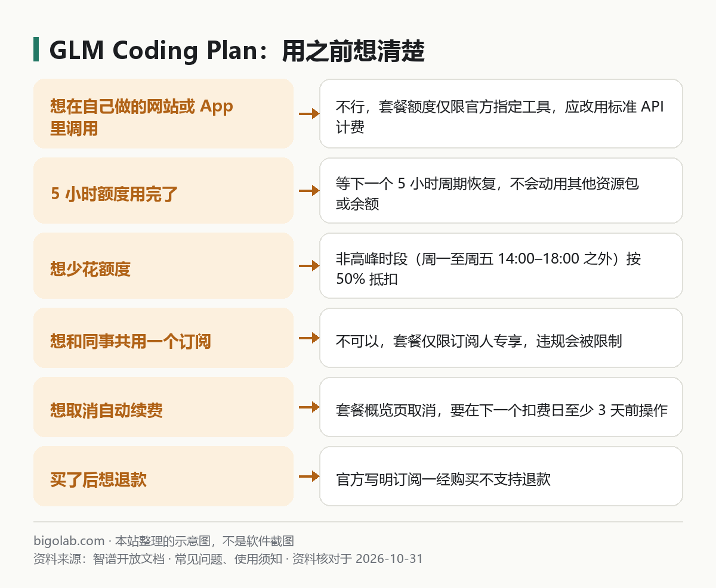Viewport: 716px width, 588px height.
Task: Click the footer text "bigolab.com · 本站整理的示意图"
Action: point(164,541)
